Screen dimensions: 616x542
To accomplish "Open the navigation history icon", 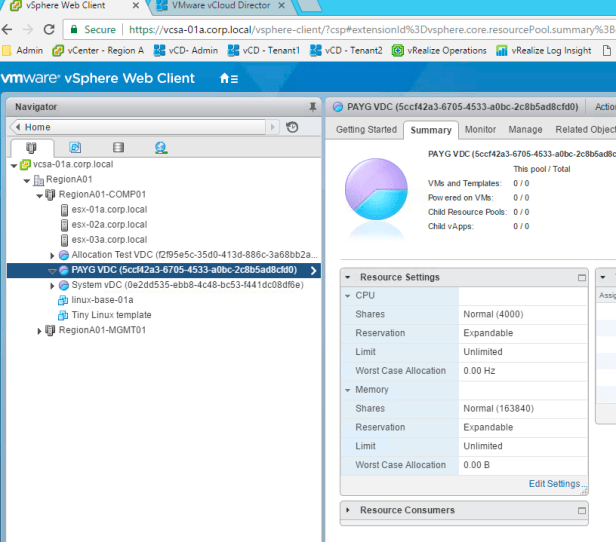I will tap(292, 127).
